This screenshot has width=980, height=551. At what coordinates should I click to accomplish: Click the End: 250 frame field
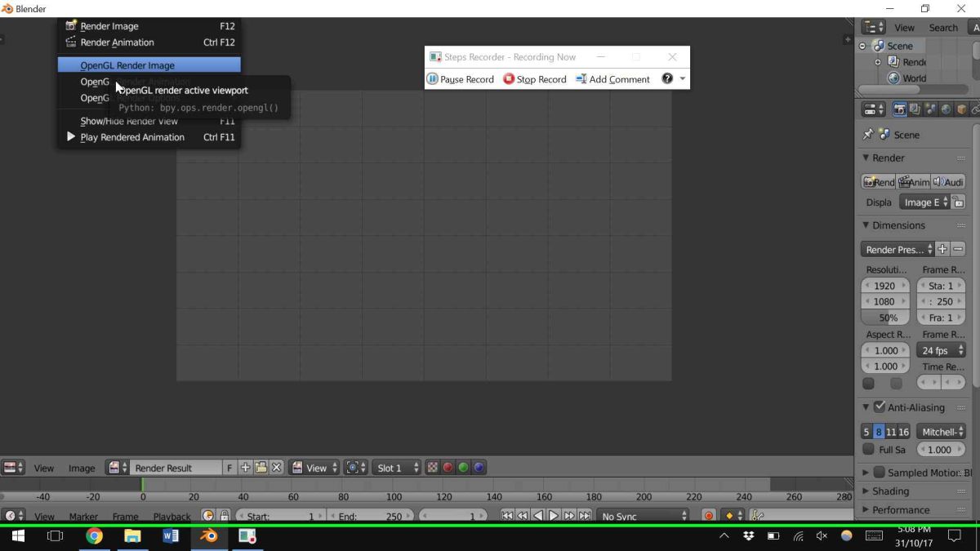(x=371, y=516)
